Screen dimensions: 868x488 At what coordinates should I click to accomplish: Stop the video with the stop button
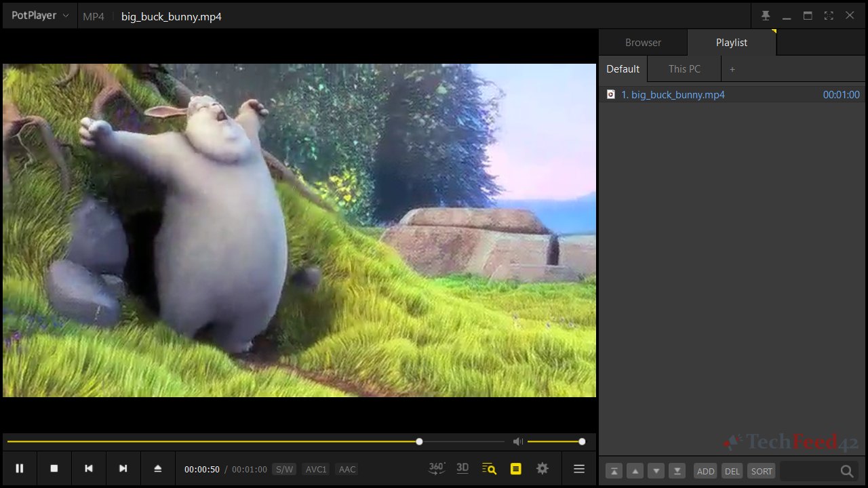pos(54,468)
